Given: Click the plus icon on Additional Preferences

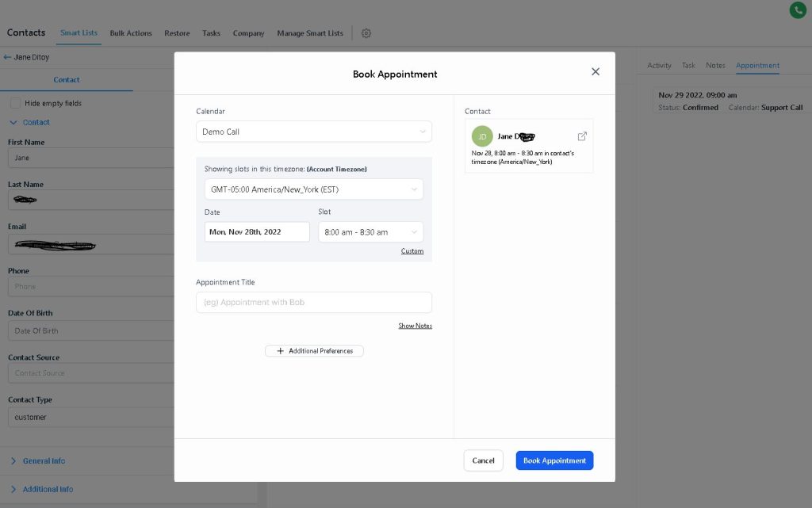Looking at the screenshot, I should 278,350.
